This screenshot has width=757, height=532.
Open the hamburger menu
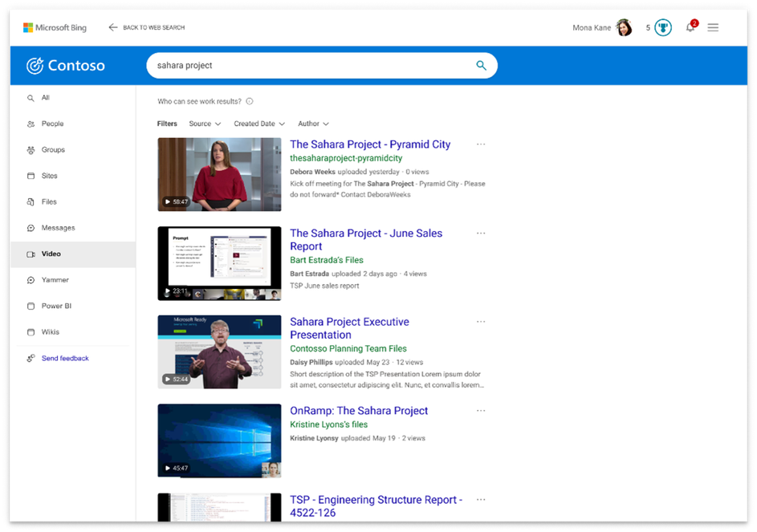tap(713, 27)
